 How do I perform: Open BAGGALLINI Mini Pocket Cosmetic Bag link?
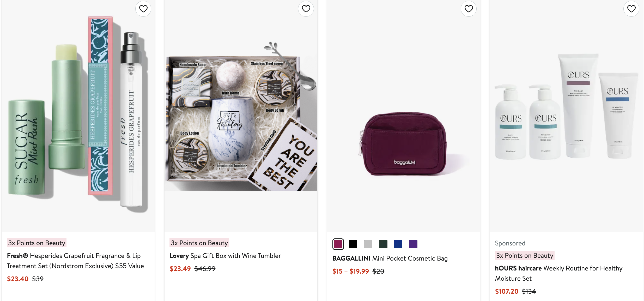pos(390,258)
